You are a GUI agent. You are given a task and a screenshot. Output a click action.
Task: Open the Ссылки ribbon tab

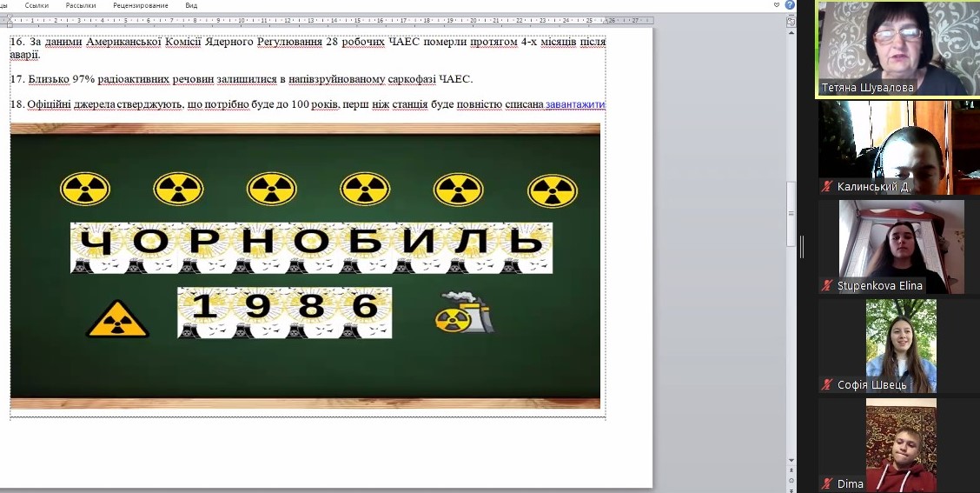point(36,5)
